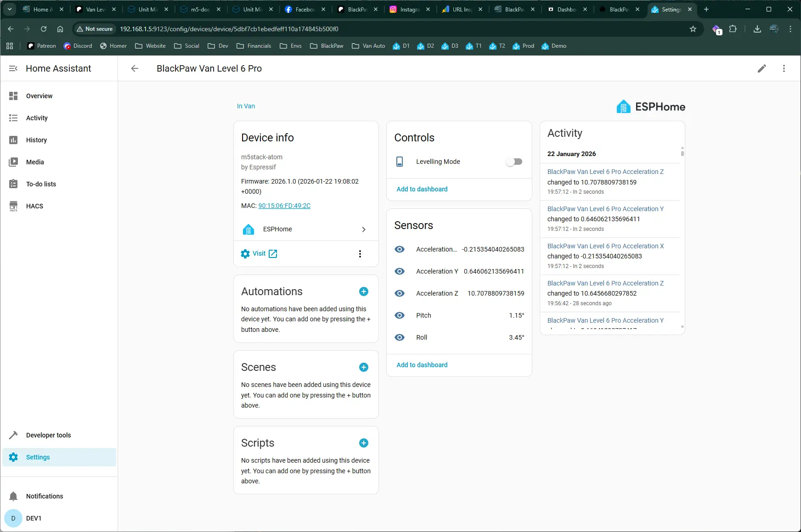Screen dimensions: 801x532
Task: Open Media in the sidebar
Action: (59, 162)
